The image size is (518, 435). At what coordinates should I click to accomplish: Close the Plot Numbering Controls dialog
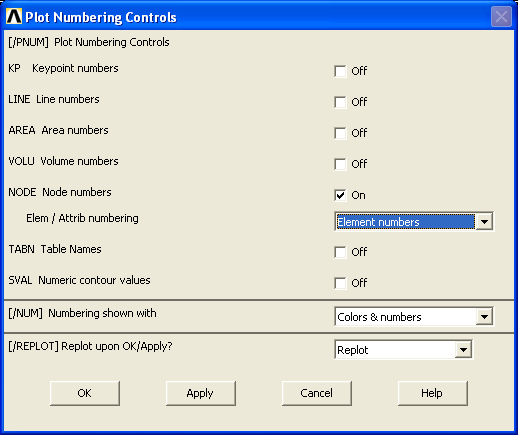coord(501,17)
